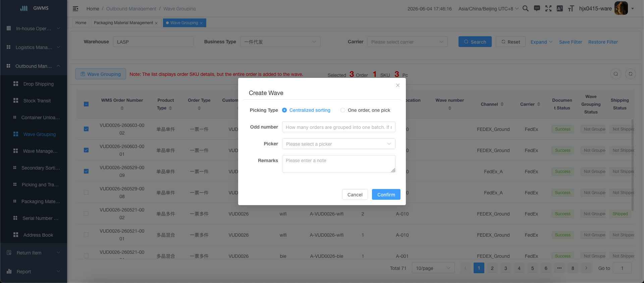Expand Logistics Management menu
The width and height of the screenshot is (644, 283).
pyautogui.click(x=34, y=47)
